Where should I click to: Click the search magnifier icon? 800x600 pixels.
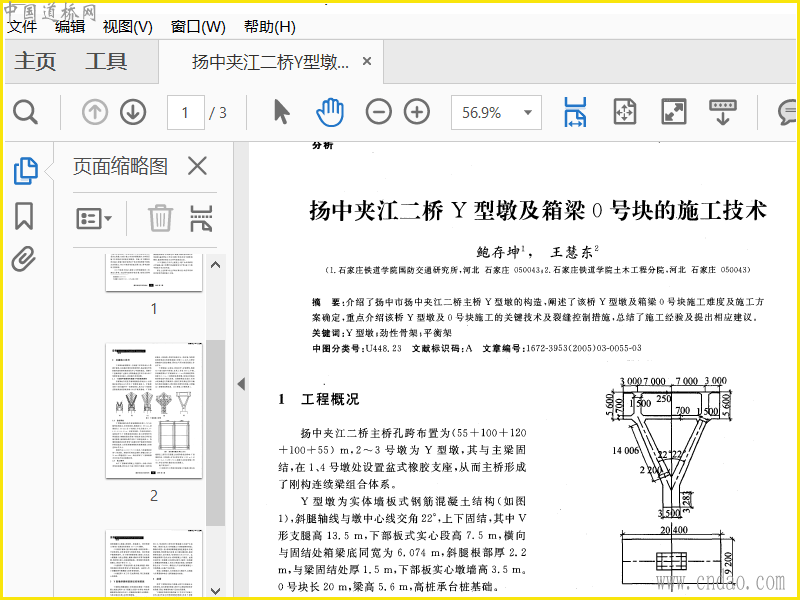25,112
